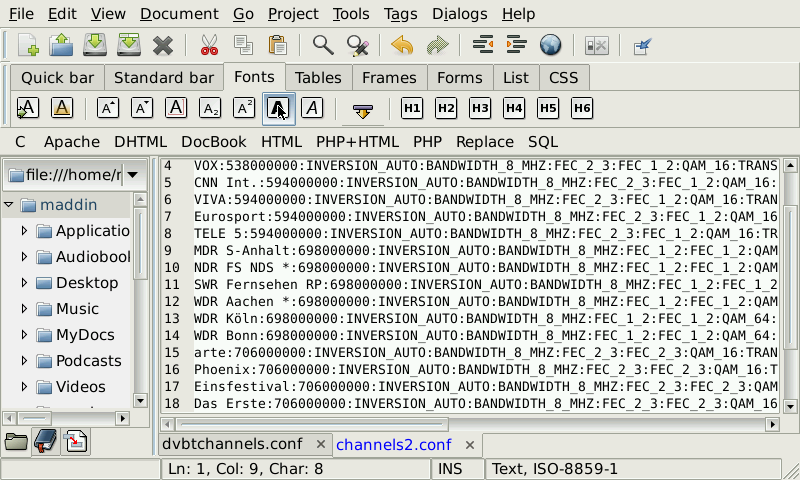The image size is (800, 480).
Task: Insert an H4 heading
Action: pyautogui.click(x=514, y=108)
